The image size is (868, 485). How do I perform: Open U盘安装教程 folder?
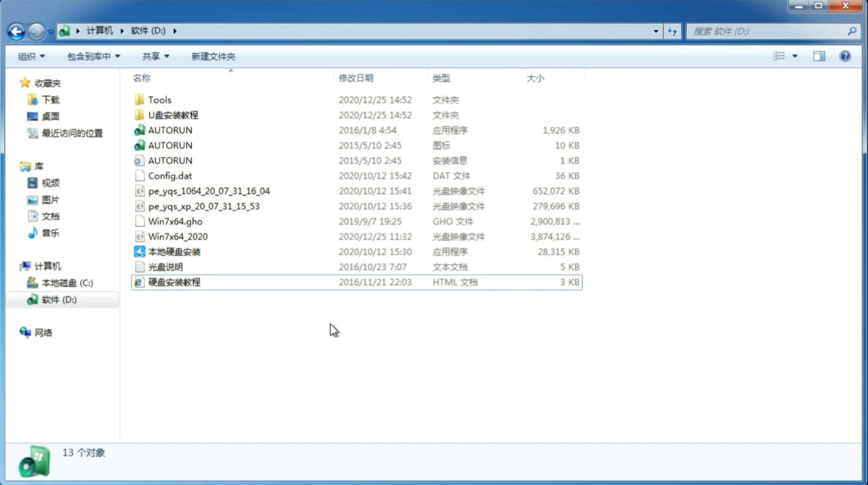tap(174, 115)
